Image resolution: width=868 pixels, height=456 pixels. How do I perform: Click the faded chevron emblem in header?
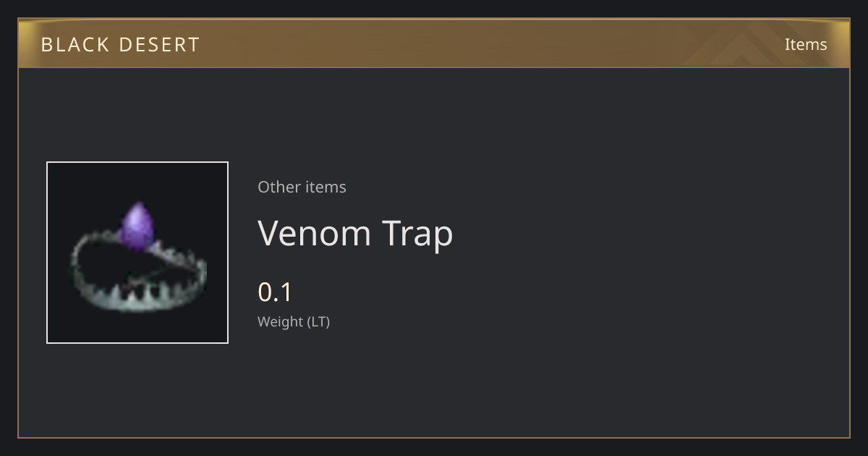pos(738,44)
